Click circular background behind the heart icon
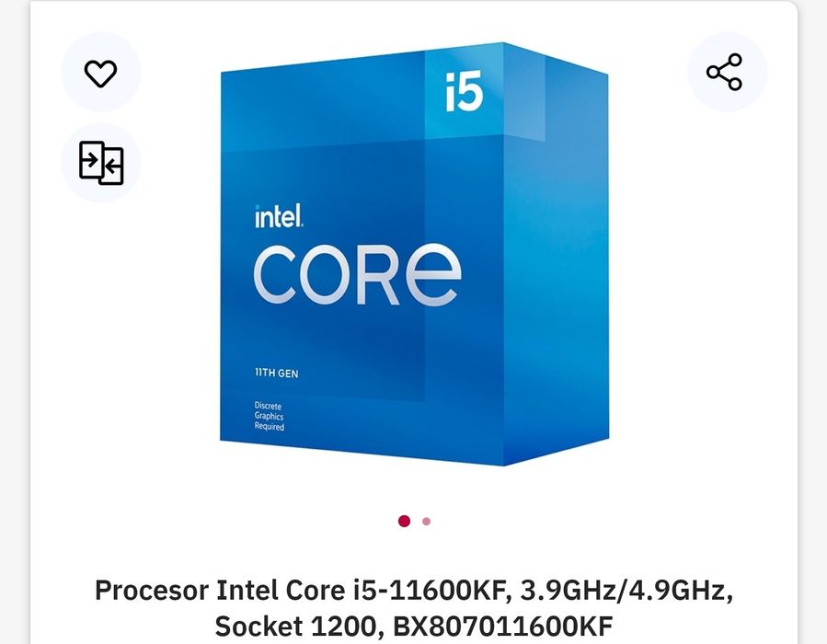 click(101, 72)
